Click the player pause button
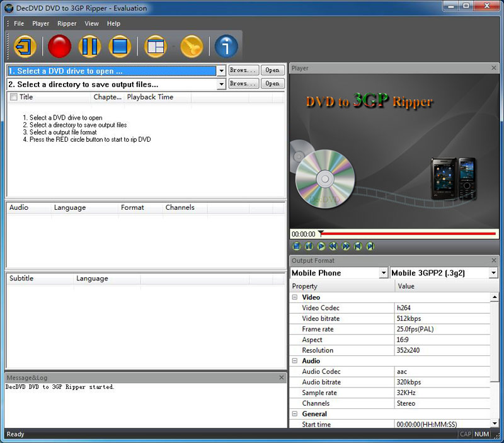 point(309,246)
